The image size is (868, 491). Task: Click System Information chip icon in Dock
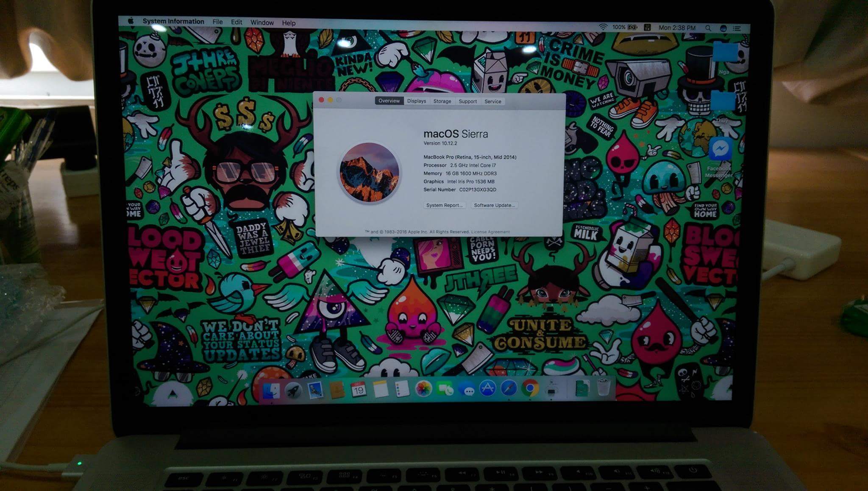(x=551, y=388)
